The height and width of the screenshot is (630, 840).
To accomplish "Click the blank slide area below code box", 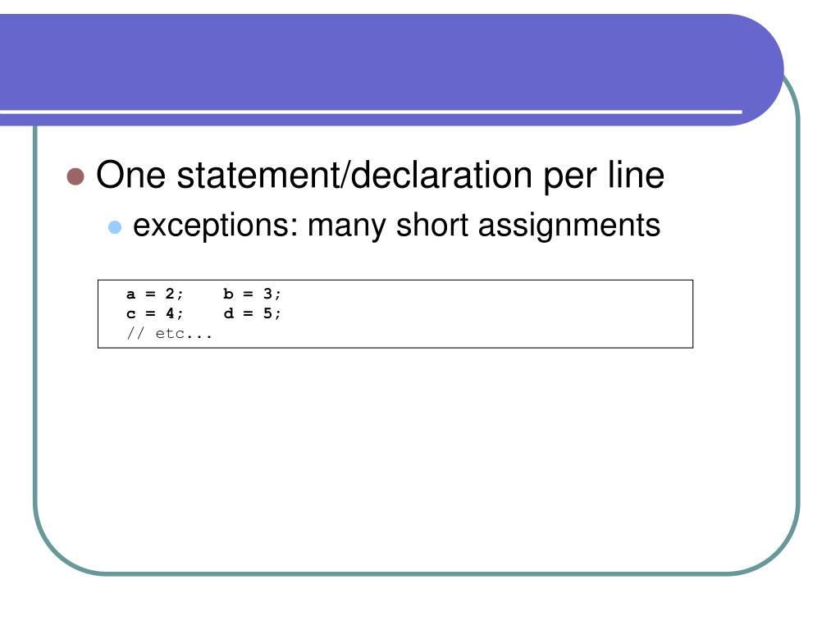I will coord(417,455).
